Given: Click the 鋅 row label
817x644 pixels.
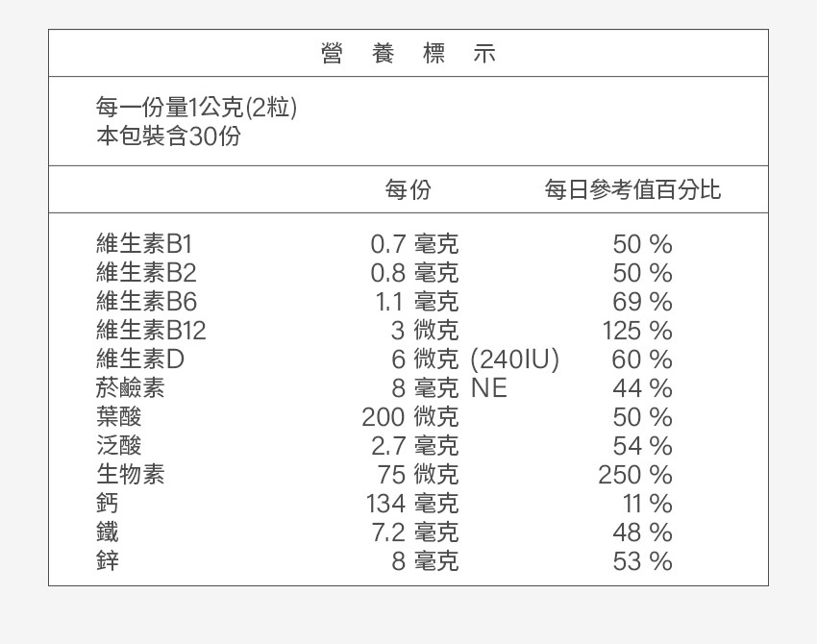Looking at the screenshot, I should pyautogui.click(x=108, y=561).
